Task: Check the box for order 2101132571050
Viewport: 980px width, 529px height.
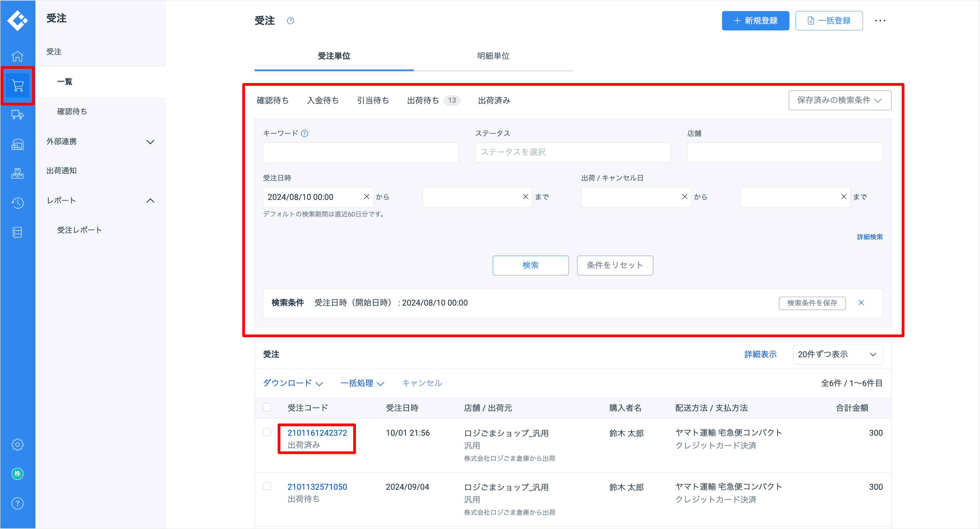Action: (x=267, y=487)
